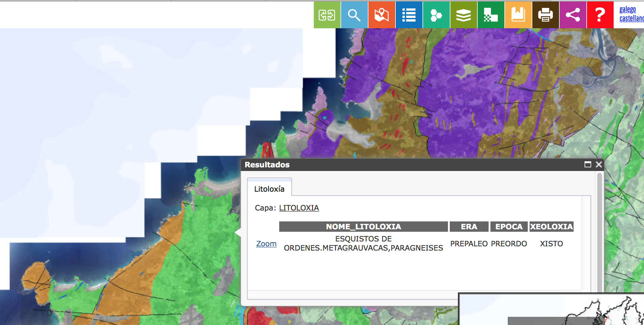Viewport: 644px width, 325px height.
Task: Open the blue list legend icon
Action: (409, 15)
